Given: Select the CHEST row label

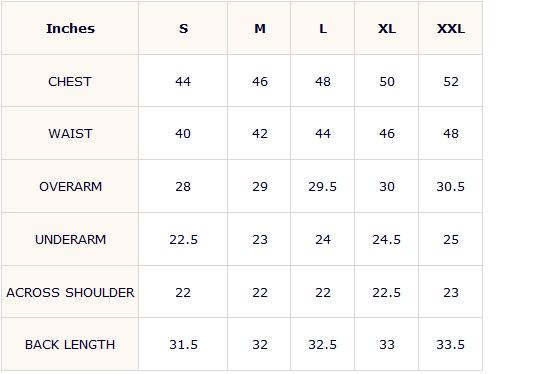Looking at the screenshot, I should [x=70, y=81].
